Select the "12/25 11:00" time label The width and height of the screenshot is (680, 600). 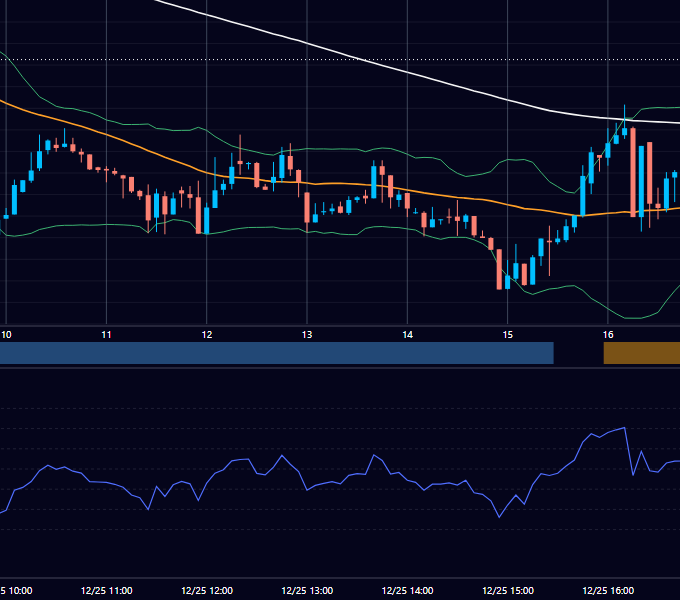tap(107, 590)
